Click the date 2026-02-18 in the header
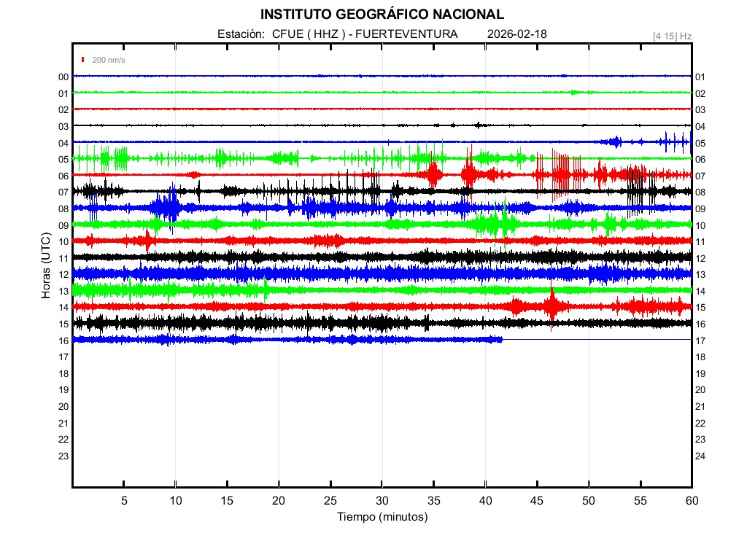Image resolution: width=747 pixels, height=560 pixels. click(x=517, y=34)
